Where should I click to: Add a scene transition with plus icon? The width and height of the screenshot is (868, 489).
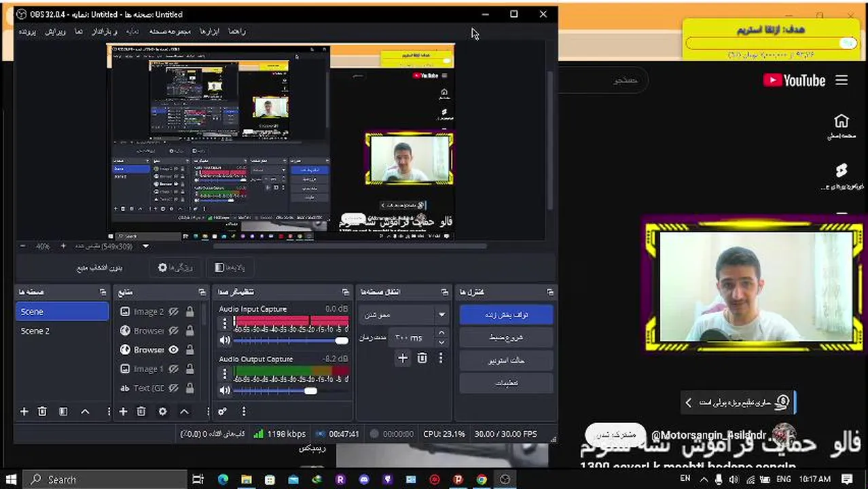(403, 358)
